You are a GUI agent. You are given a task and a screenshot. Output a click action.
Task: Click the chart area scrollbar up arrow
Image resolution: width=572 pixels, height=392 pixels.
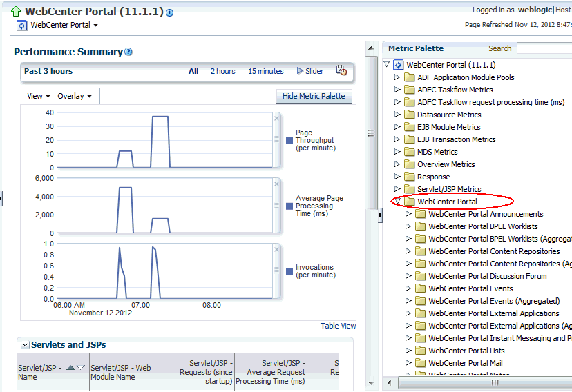point(371,48)
